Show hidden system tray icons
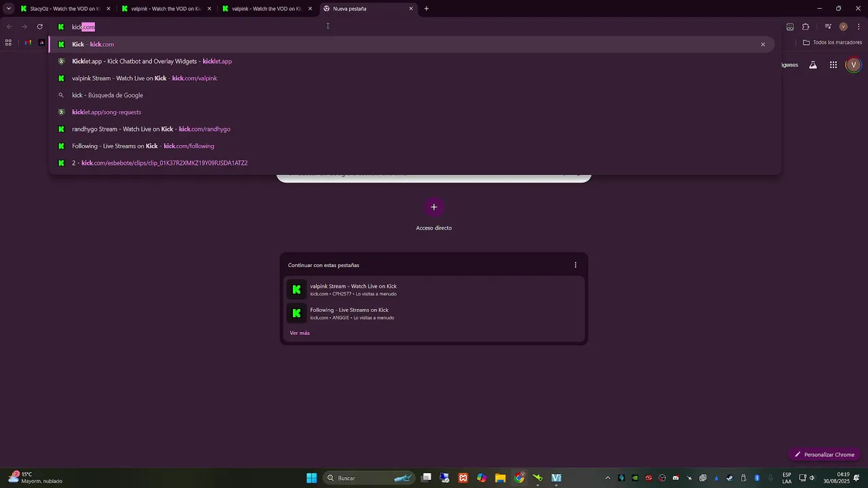Viewport: 868px width, 488px height. pos(608,478)
